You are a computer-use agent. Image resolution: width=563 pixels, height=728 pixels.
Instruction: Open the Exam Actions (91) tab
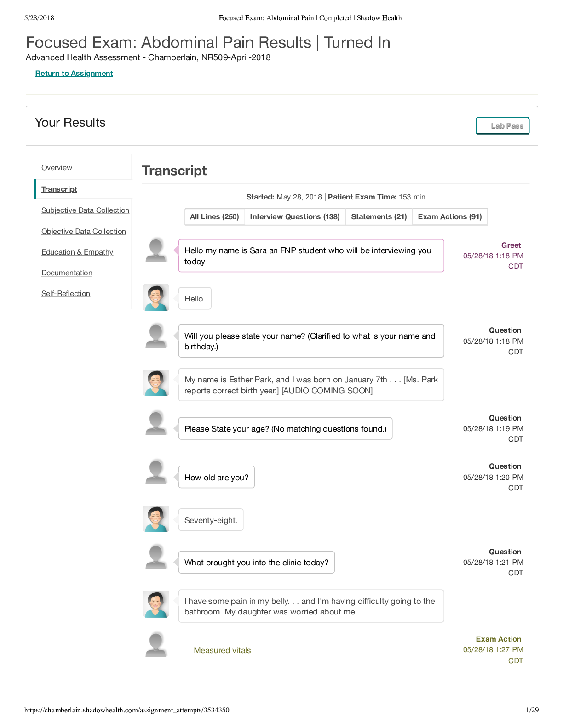pyautogui.click(x=450, y=217)
